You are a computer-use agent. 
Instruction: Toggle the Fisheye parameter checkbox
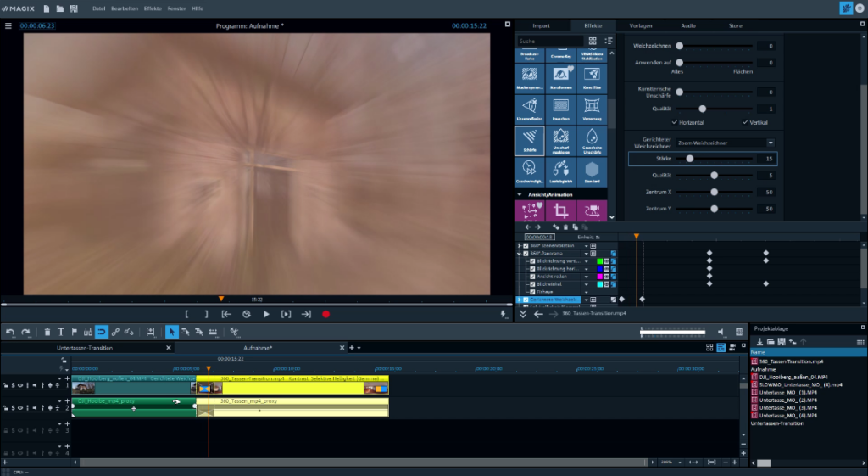532,292
